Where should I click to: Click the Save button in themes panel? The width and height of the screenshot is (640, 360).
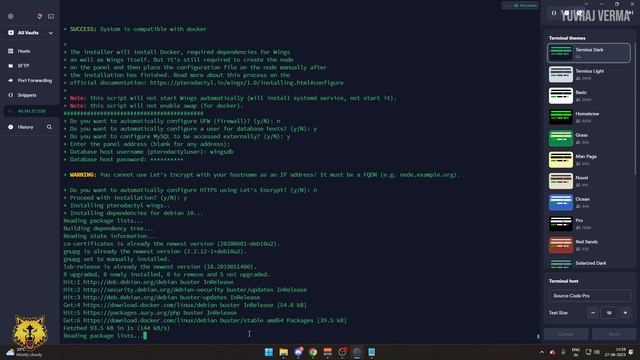(614, 334)
